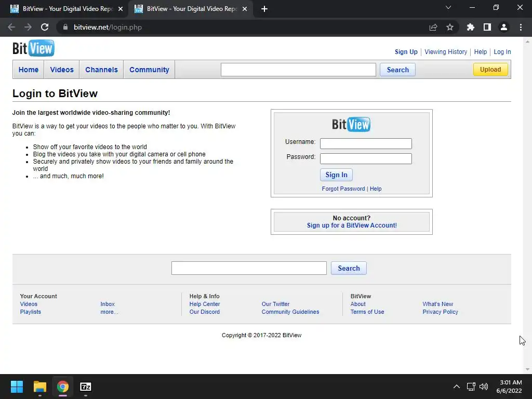Open the footer Inbox link
This screenshot has height=399, width=532.
coord(108,304)
